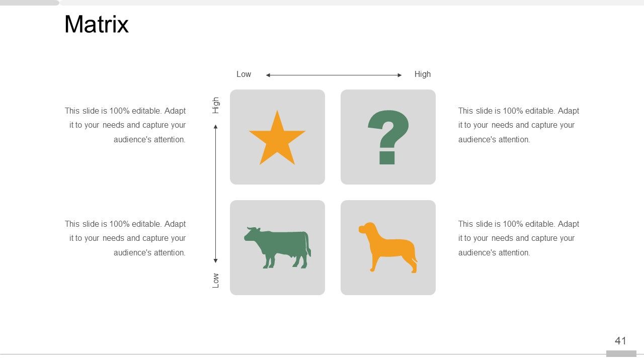Click the horizontal axis "High" label
The image size is (644, 362).
pyautogui.click(x=423, y=74)
